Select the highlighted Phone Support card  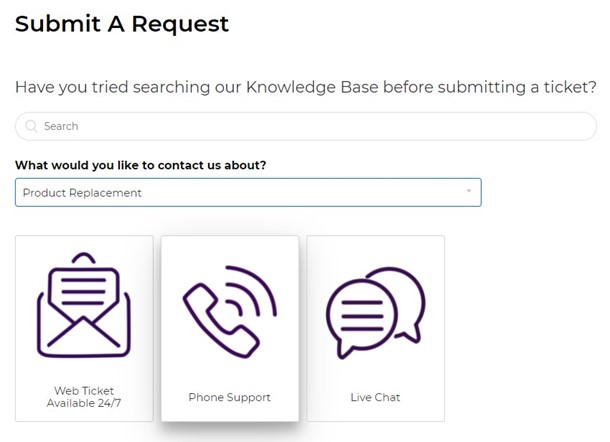tap(230, 328)
